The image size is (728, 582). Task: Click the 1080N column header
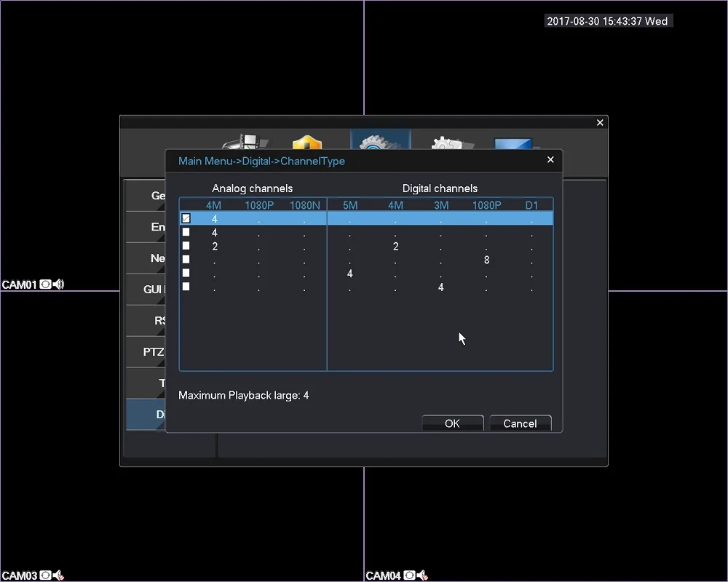pos(305,205)
